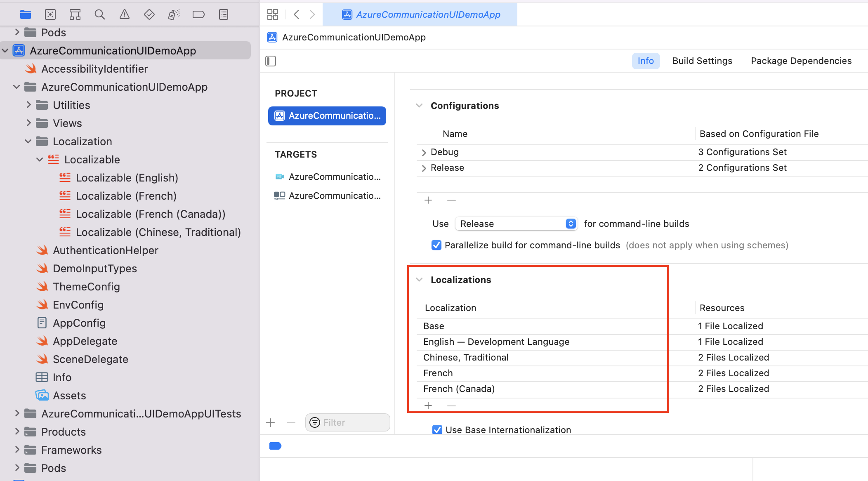
Task: Click AzureCommunicatio... target in TARGETS list
Action: [x=329, y=177]
